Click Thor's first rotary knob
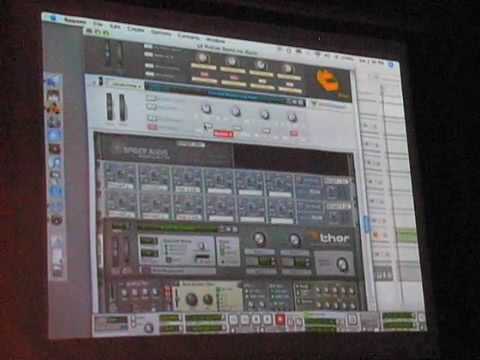The height and width of the screenshot is (360, 480). click(x=259, y=238)
